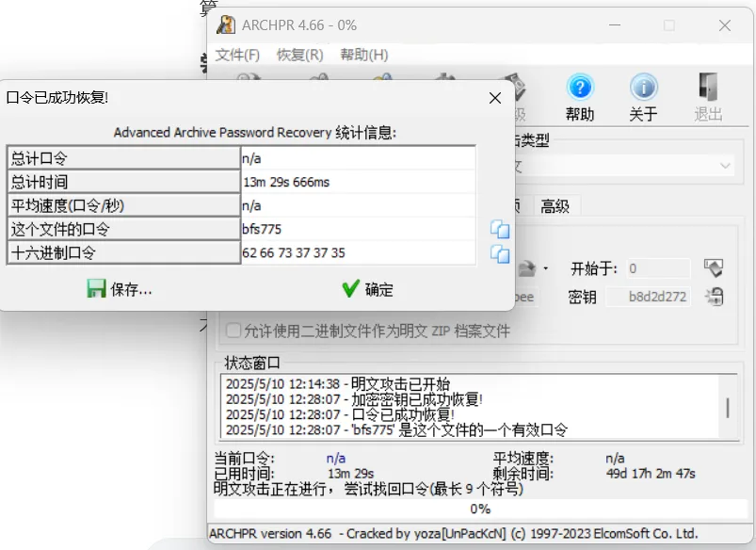
Task: Click the small arrow beside the open-folder icon
Action: pyautogui.click(x=545, y=268)
